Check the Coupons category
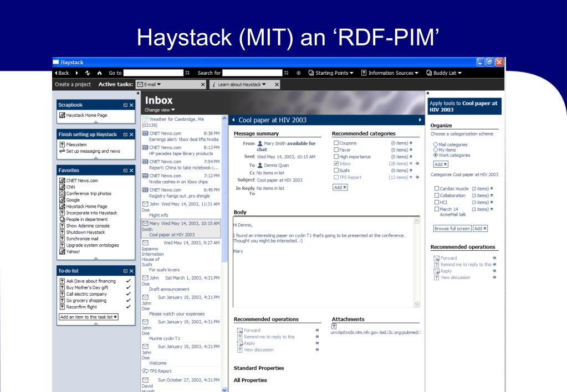 pyautogui.click(x=336, y=143)
